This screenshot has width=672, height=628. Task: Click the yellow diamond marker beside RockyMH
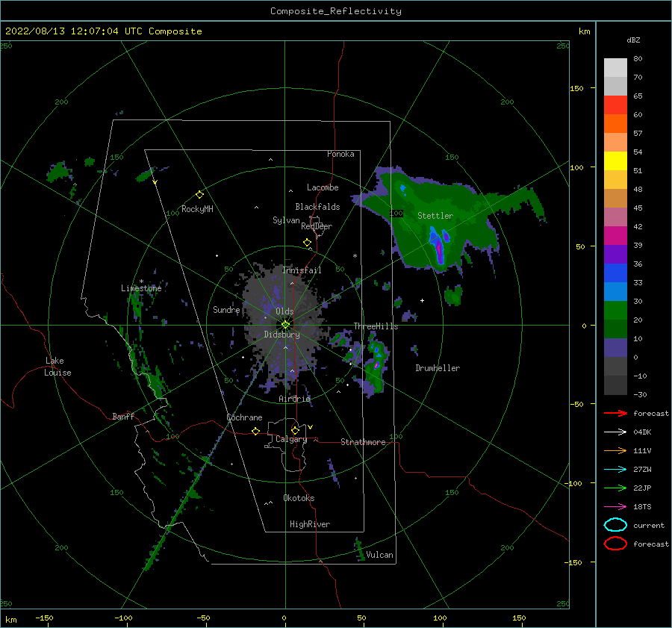[x=199, y=195]
